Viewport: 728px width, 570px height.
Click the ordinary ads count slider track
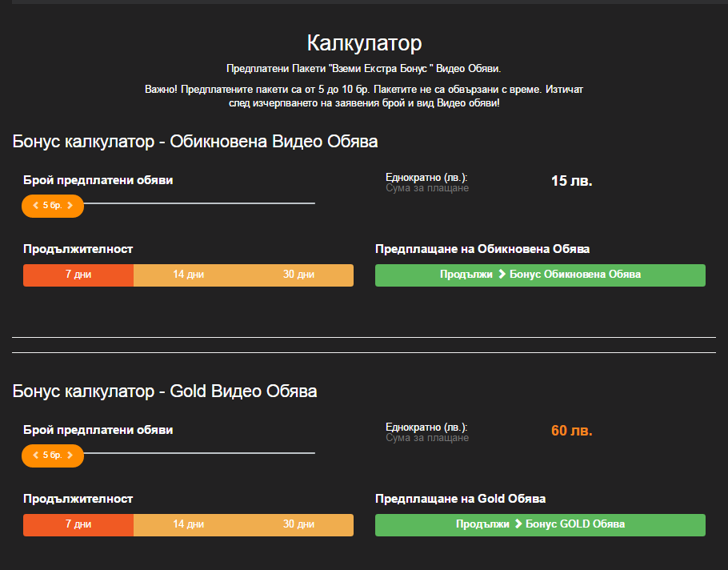pyautogui.click(x=200, y=203)
